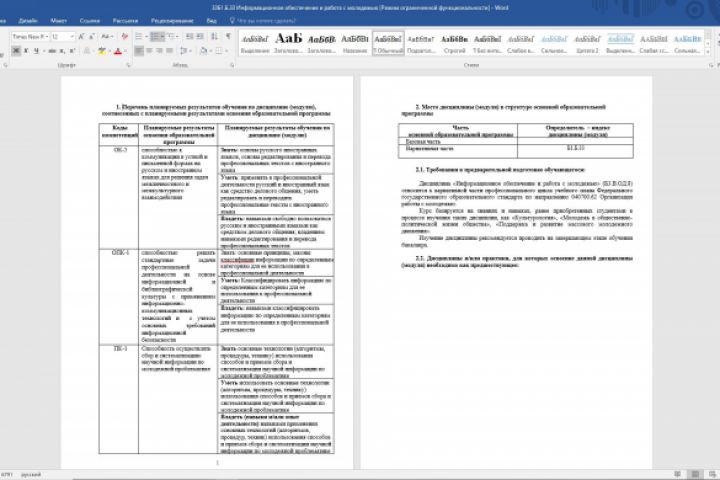Viewport: 720px width, 480px height.
Task: Apply red font color
Action: (x=118, y=51)
